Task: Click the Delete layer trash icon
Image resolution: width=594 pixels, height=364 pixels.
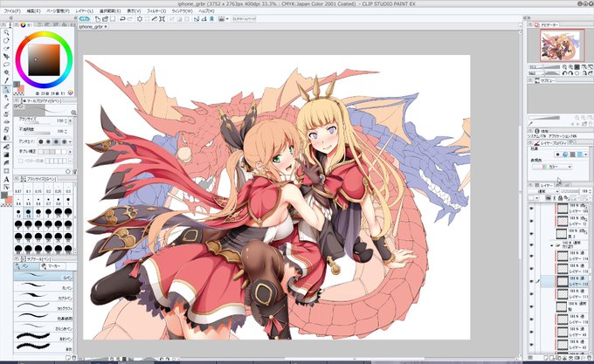Action: click(588, 357)
